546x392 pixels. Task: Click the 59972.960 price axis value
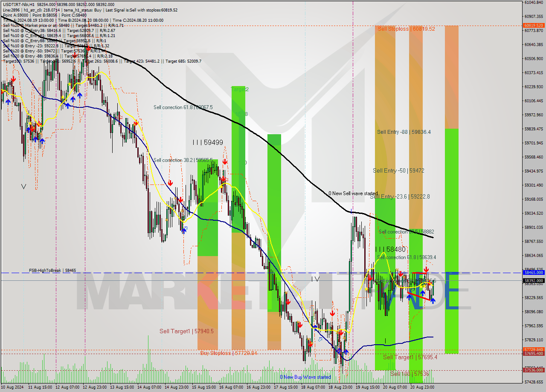click(x=534, y=115)
